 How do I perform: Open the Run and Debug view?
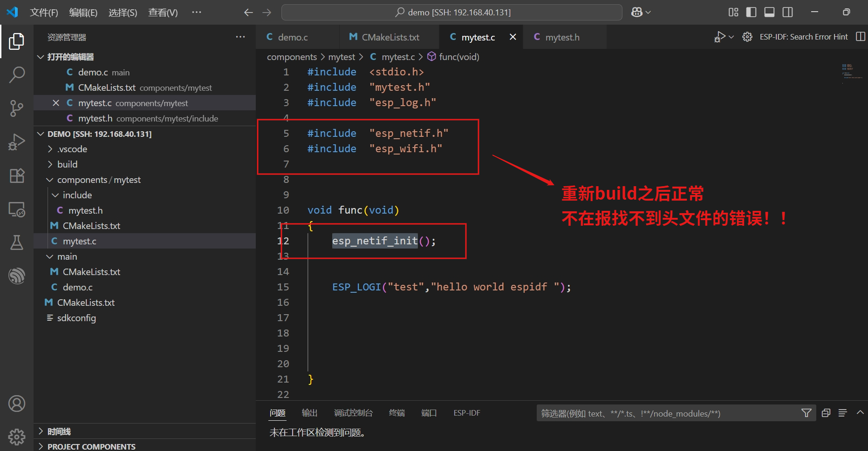[x=17, y=141]
